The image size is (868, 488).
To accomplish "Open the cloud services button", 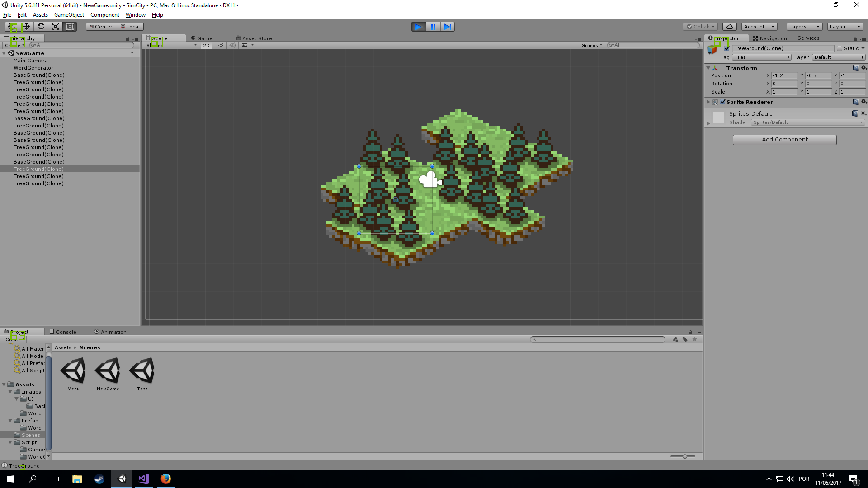I will pos(730,27).
